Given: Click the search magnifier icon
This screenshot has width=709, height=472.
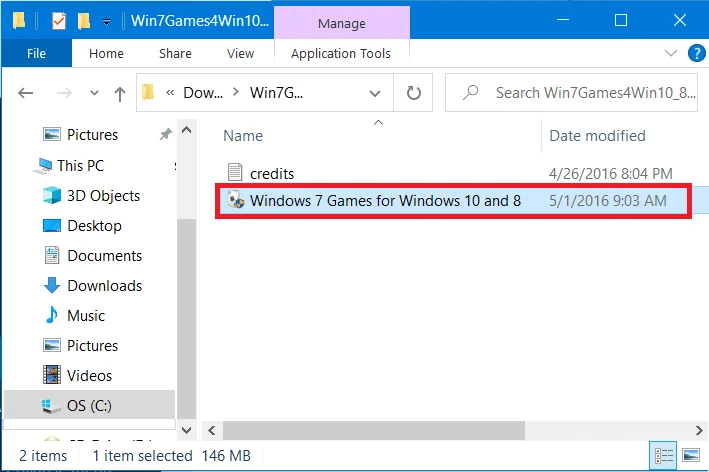Looking at the screenshot, I should coord(470,93).
